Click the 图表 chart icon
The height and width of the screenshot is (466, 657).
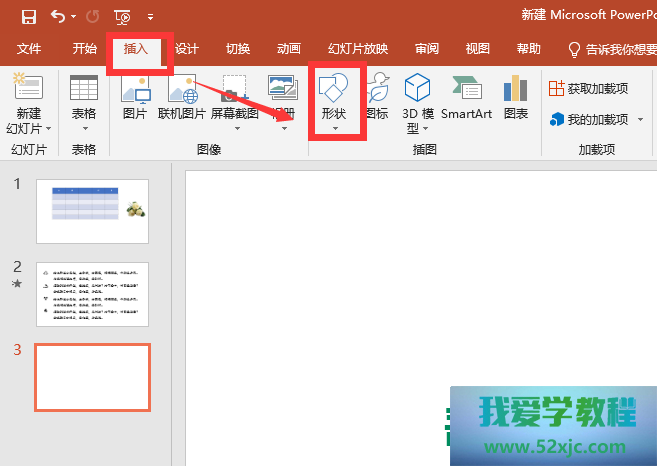(516, 98)
